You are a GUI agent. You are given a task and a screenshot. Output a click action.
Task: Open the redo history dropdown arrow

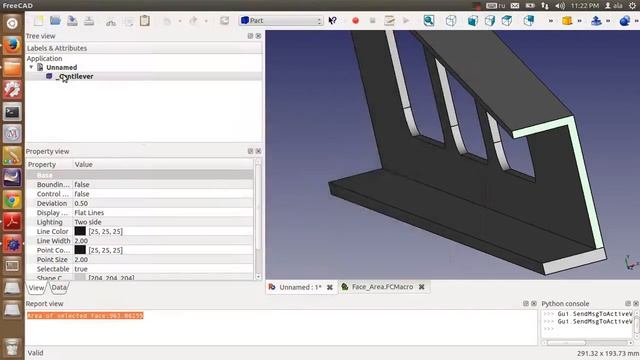click(x=206, y=21)
